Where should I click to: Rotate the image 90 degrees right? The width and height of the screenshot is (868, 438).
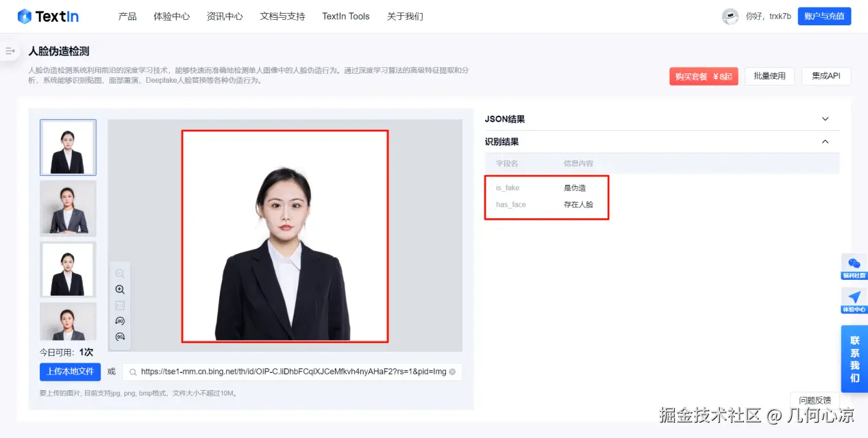pos(120,336)
